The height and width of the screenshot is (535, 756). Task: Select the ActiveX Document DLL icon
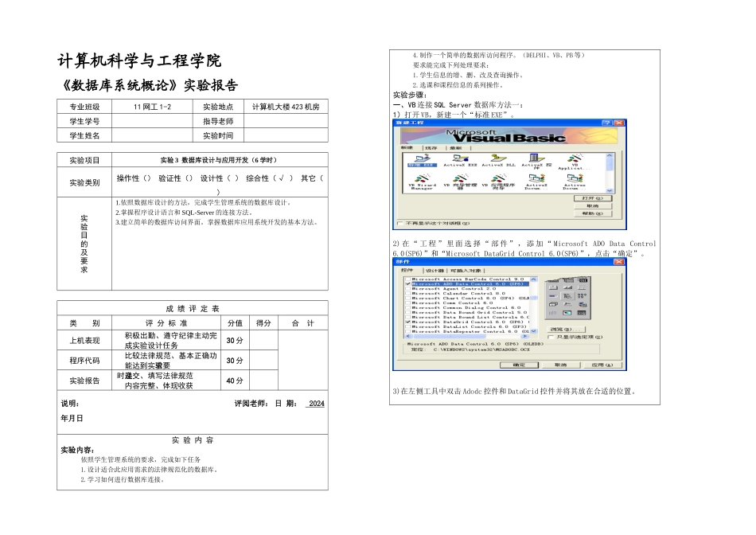click(536, 182)
